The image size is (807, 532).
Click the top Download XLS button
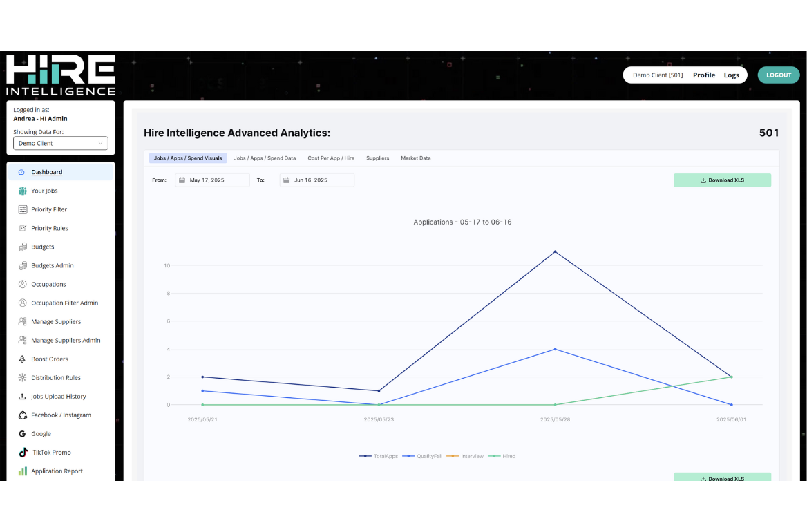click(x=722, y=180)
